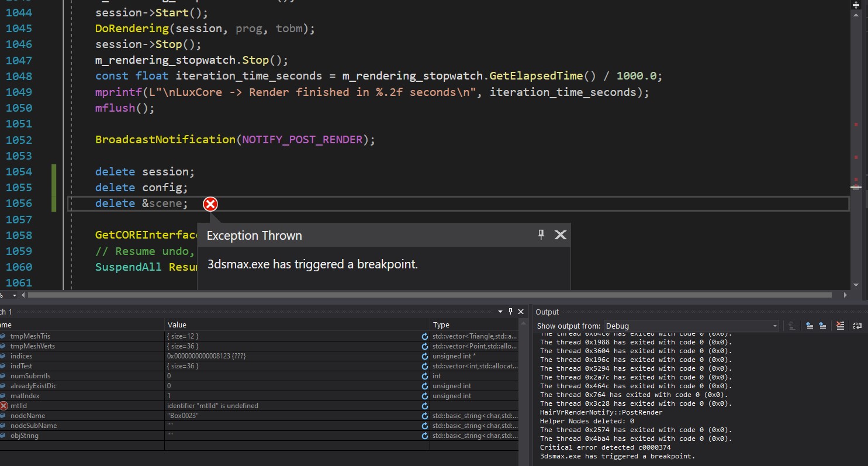This screenshot has width=868, height=466.
Task: Close the Exception Thrown popup
Action: click(x=560, y=235)
